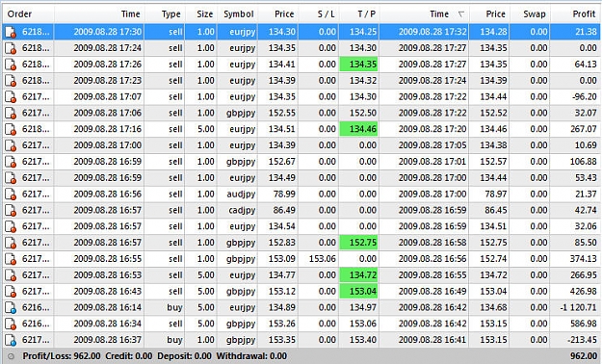Viewport: 602px width, 364px height.
Task: Click order icon in row with profit 586.98
Action: tap(11, 325)
